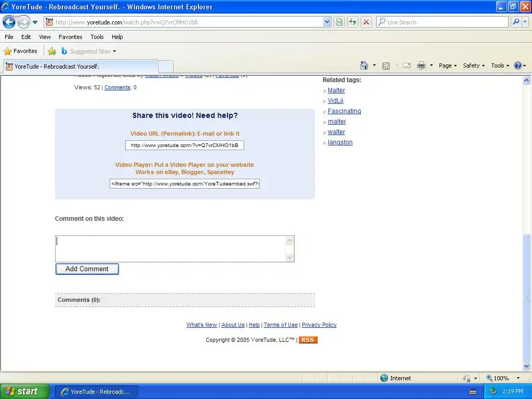Open the Fascinating related tag

(344, 111)
